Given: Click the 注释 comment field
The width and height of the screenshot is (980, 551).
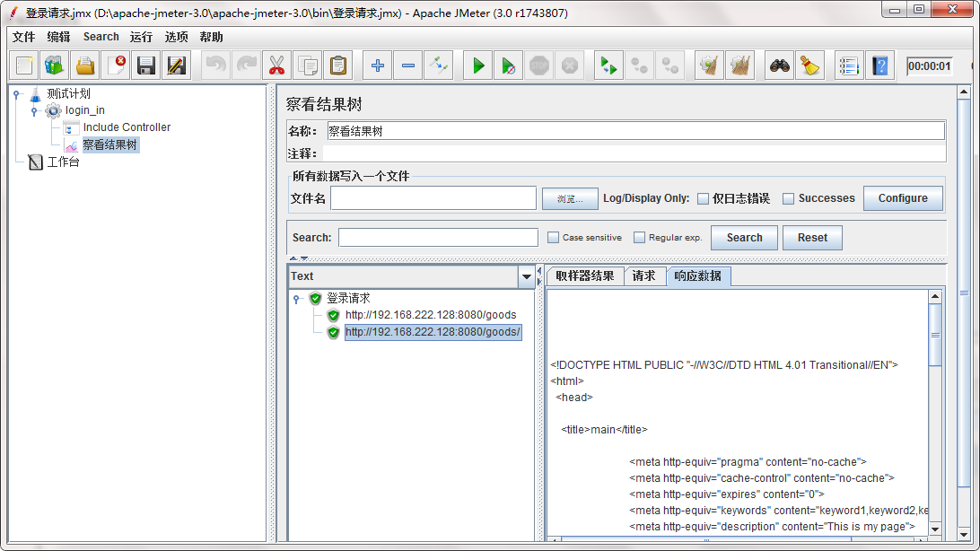Looking at the screenshot, I should tap(635, 153).
